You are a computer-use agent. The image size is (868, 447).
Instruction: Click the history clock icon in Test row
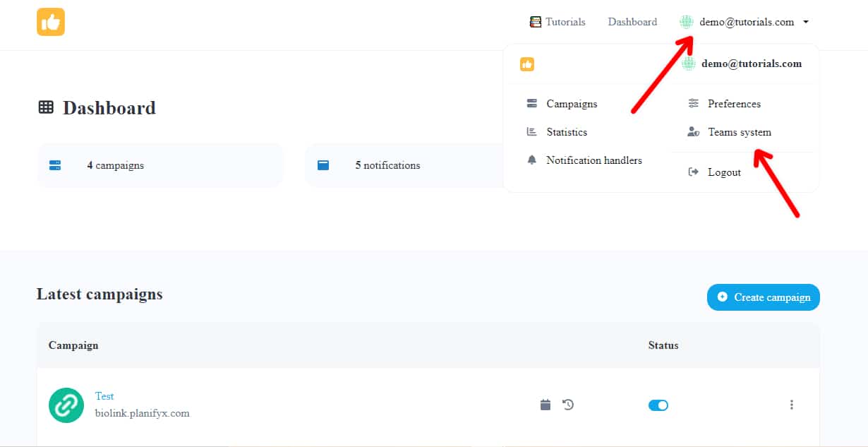[568, 405]
